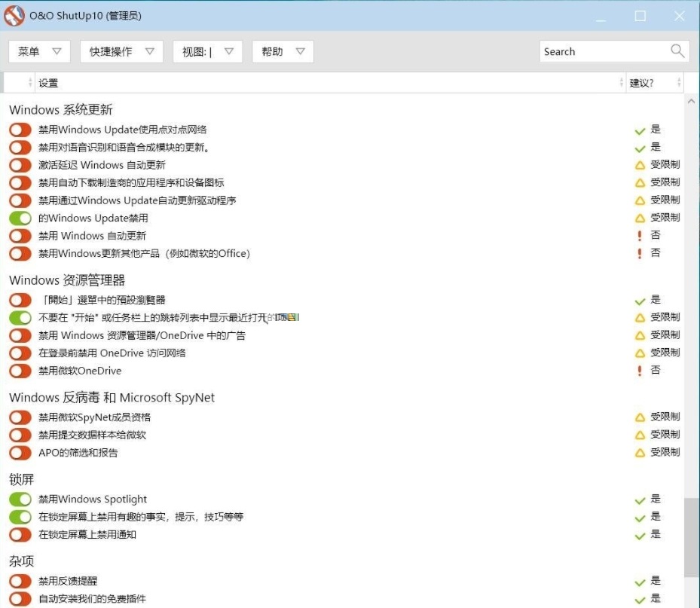Image resolution: width=700 pixels, height=608 pixels.
Task: Enable 禁用Windows Update使用点对点网络 toggle
Action: (x=20, y=130)
